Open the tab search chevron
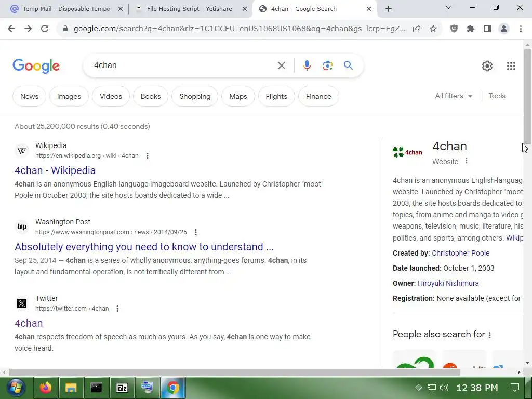 tap(448, 7)
